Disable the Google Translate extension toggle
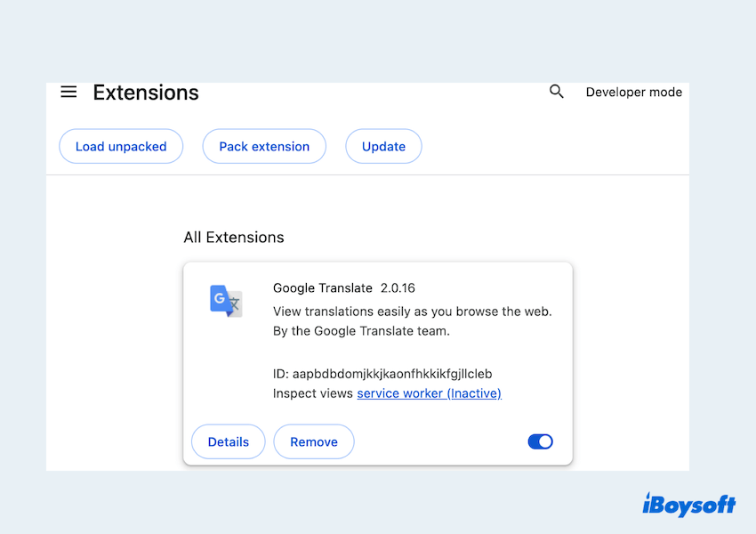The image size is (756, 534). 540,441
